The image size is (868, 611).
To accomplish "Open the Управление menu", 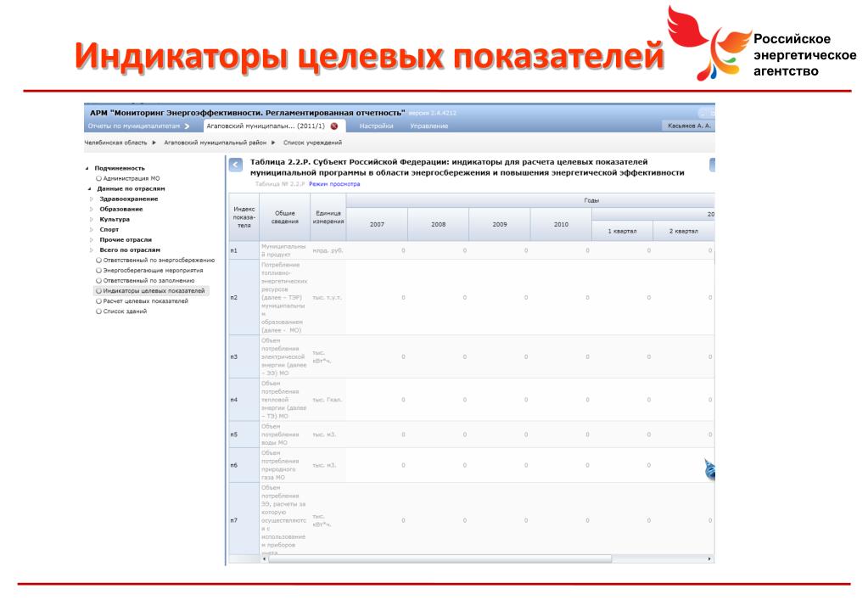I will tap(429, 126).
